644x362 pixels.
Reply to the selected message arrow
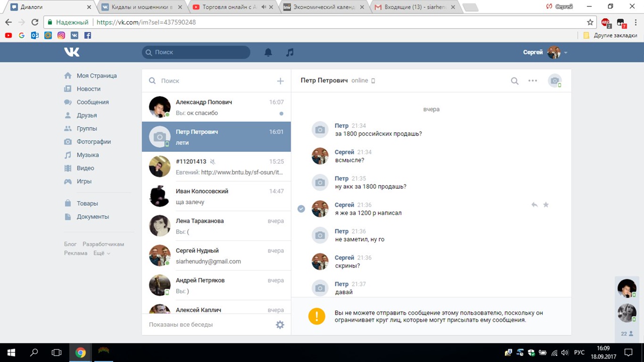click(534, 205)
